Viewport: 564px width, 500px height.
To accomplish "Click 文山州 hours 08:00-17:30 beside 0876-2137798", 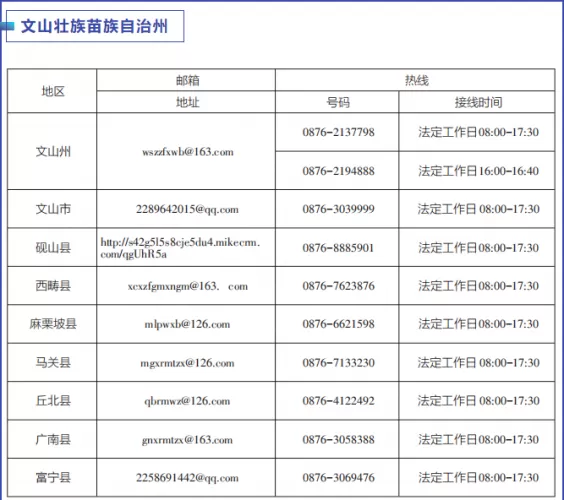I will pyautogui.click(x=478, y=132).
